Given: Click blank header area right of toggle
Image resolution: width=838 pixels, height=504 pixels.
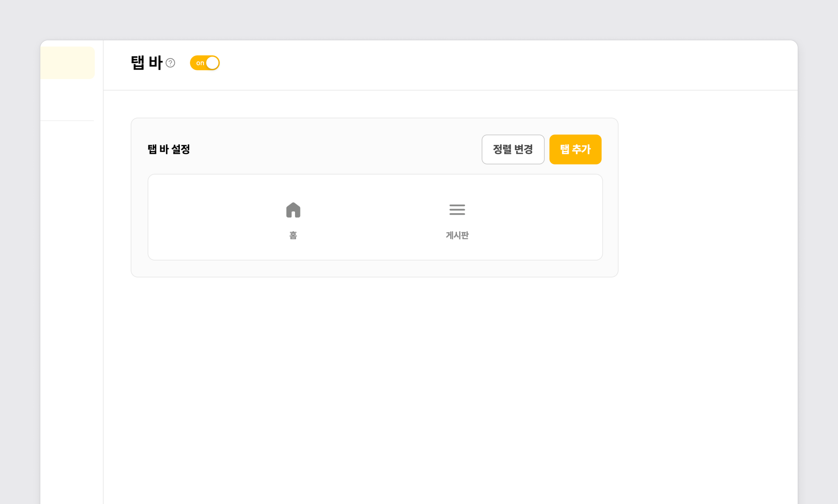Looking at the screenshot, I should (476, 64).
